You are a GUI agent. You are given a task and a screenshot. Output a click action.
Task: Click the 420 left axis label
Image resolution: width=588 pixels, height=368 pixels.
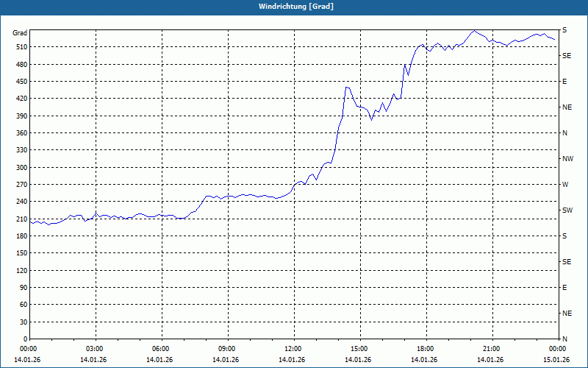pyautogui.click(x=22, y=99)
